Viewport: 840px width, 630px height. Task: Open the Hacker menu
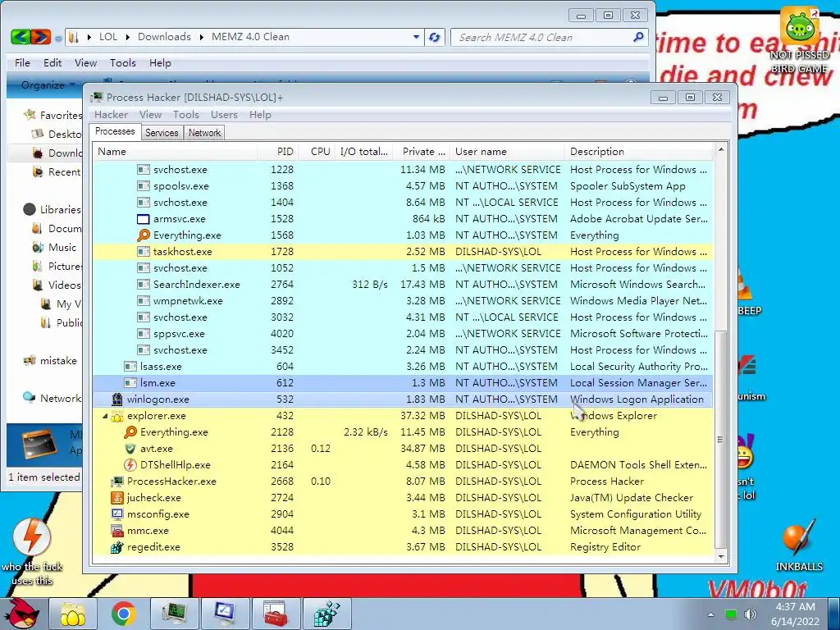(111, 115)
